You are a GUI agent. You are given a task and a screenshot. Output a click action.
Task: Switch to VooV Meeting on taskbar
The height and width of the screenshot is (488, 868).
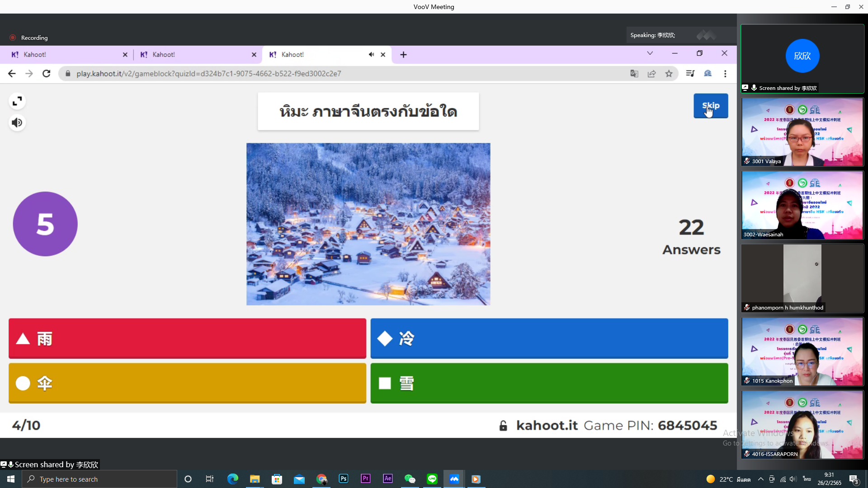coord(454,479)
